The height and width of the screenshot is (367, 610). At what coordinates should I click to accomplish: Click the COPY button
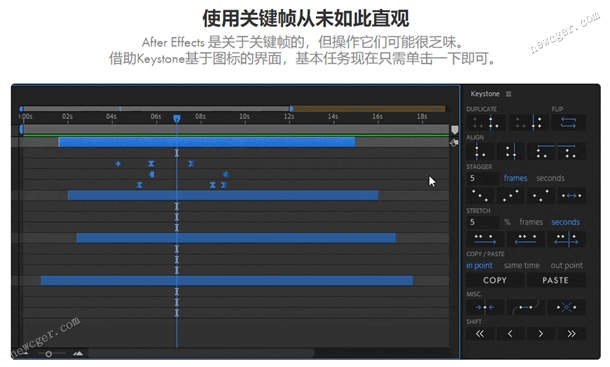tap(495, 280)
